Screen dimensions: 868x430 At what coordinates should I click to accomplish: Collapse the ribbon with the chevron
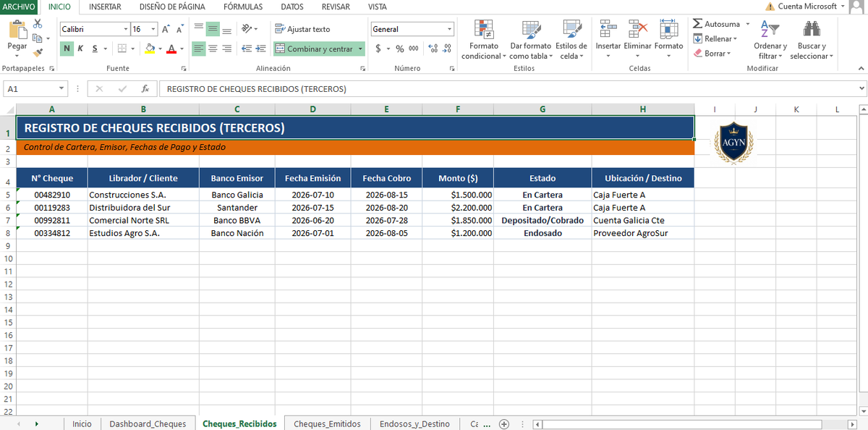[x=860, y=68]
